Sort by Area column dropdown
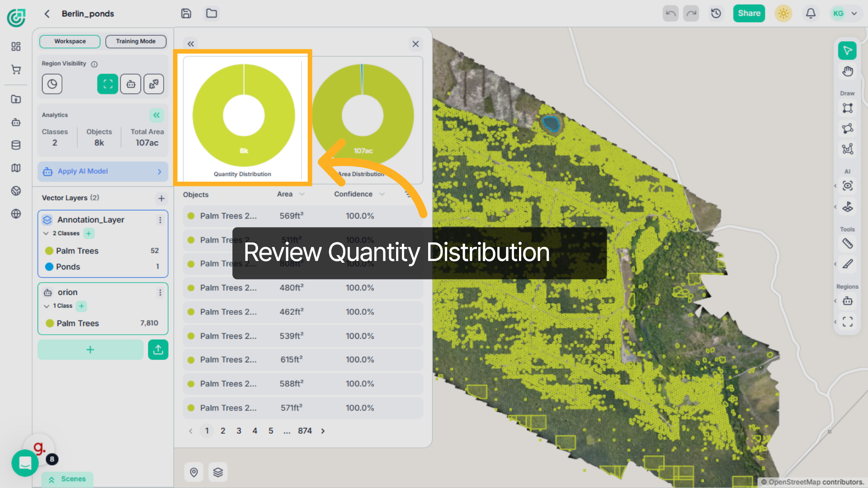Screen dimensions: 868x488 pyautogui.click(x=302, y=194)
